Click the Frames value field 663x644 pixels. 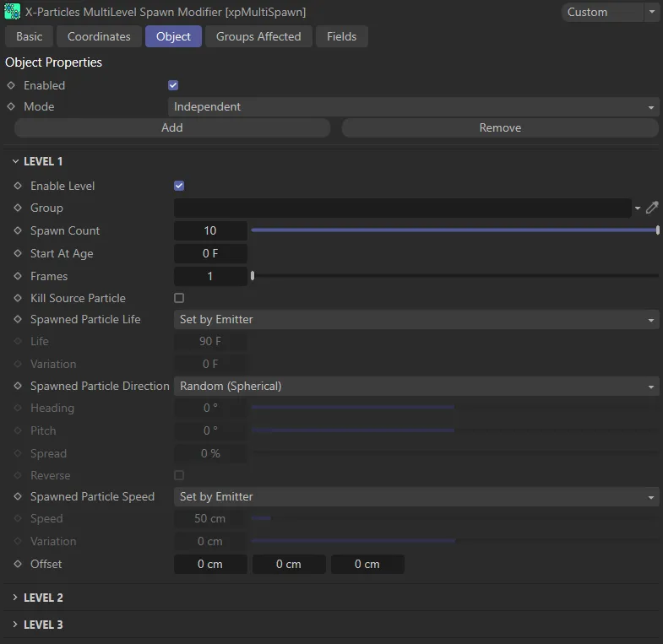[210, 276]
